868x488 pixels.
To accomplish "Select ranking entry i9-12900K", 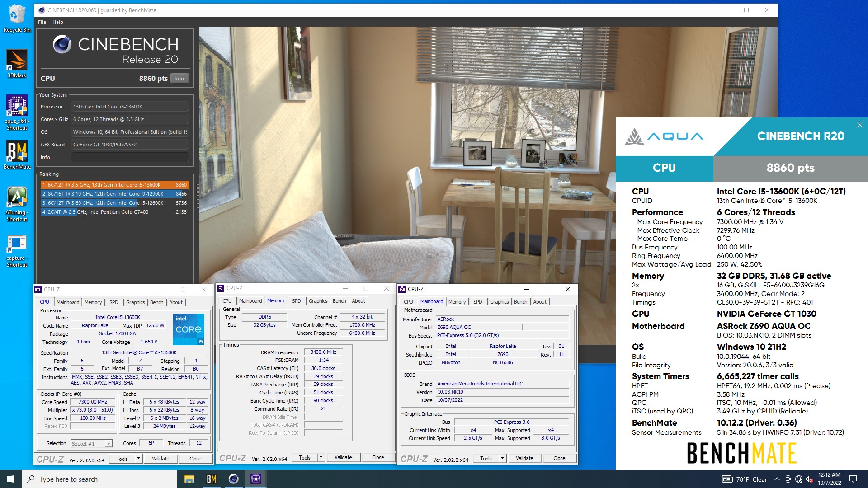I will tap(114, 194).
